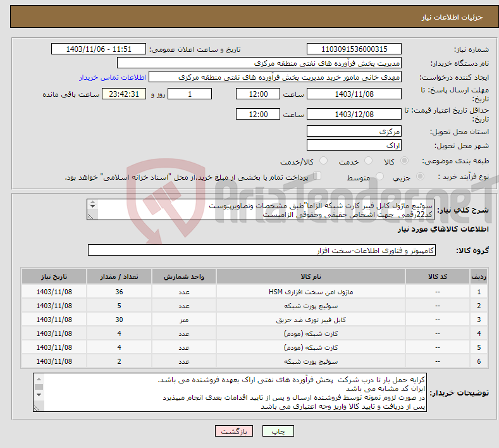Click the delivery province field مرکزی

[354, 131]
